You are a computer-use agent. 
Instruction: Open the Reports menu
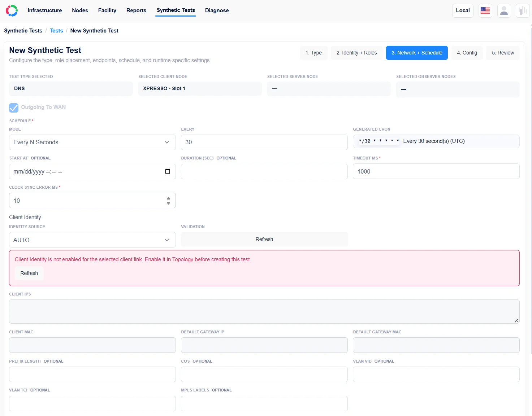pyautogui.click(x=136, y=10)
